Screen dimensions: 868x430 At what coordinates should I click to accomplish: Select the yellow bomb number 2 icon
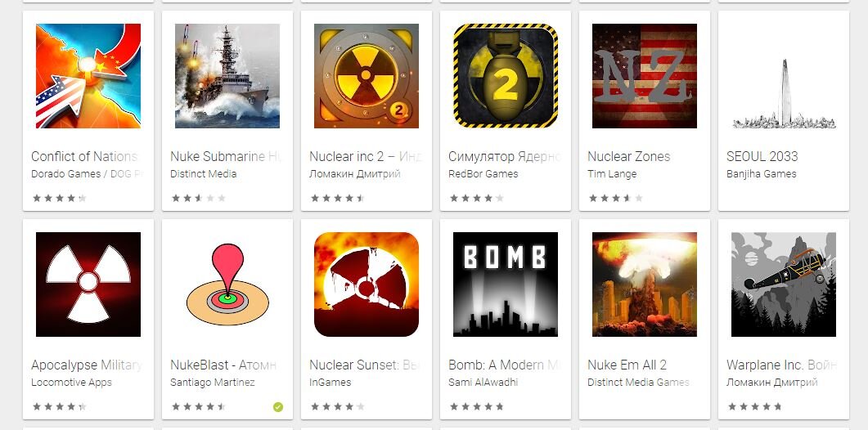click(506, 76)
